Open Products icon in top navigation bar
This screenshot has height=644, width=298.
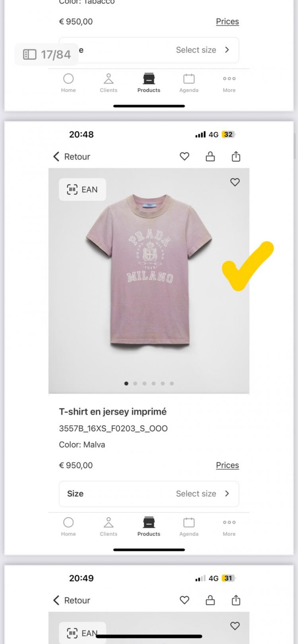point(149,79)
